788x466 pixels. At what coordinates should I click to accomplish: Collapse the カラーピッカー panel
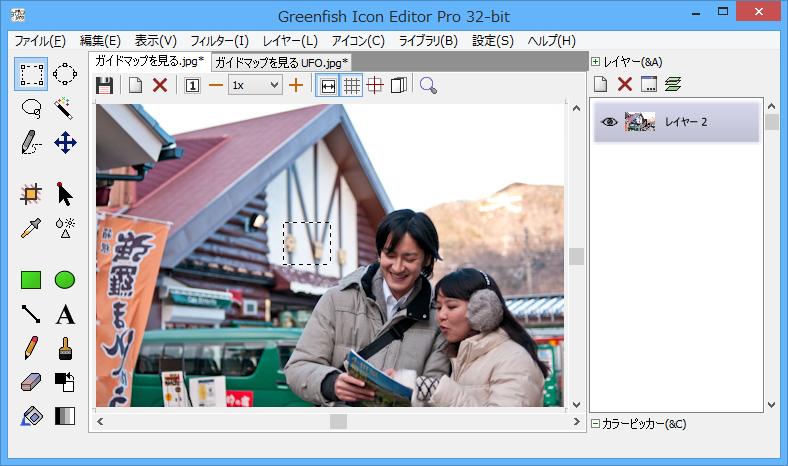point(596,424)
